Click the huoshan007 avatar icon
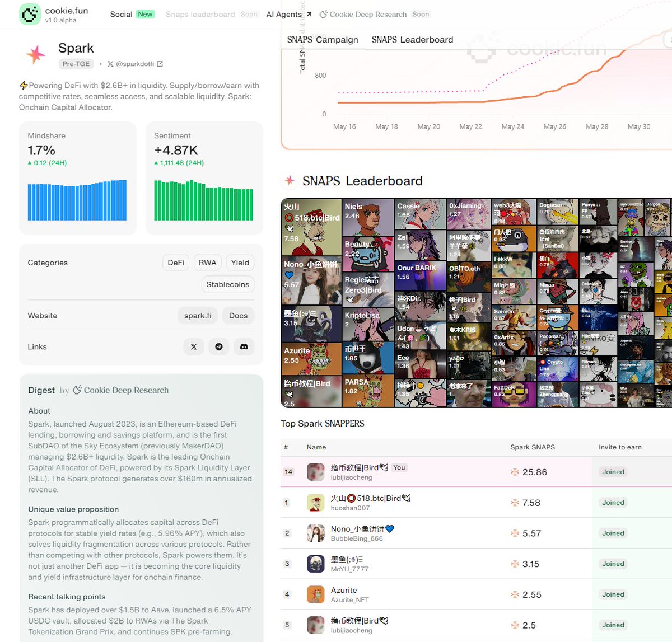The height and width of the screenshot is (642, 672). 316,503
